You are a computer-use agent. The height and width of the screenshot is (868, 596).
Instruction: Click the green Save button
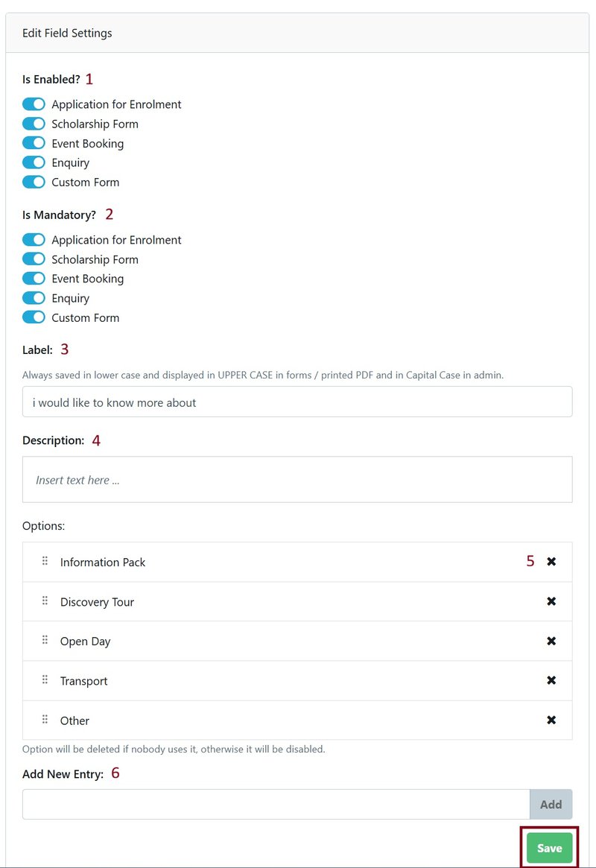point(549,848)
